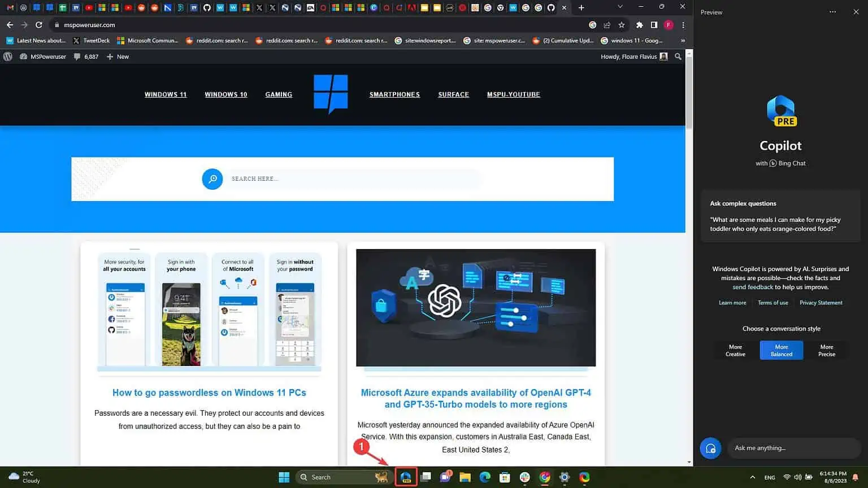Open the New tab plus button
Screen dimensions: 868x488
581,8
